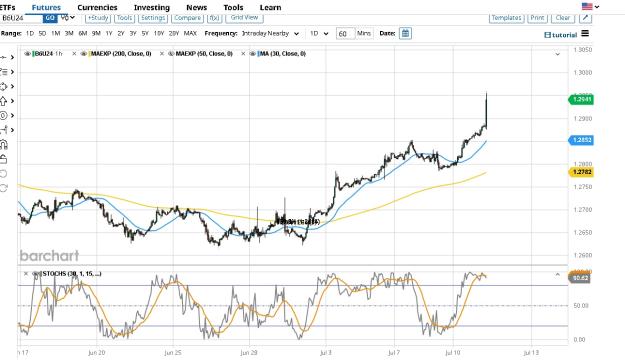Viewport: 625px width, 361px height.
Task: Select the shapes drawing tool icon
Action: (4, 86)
